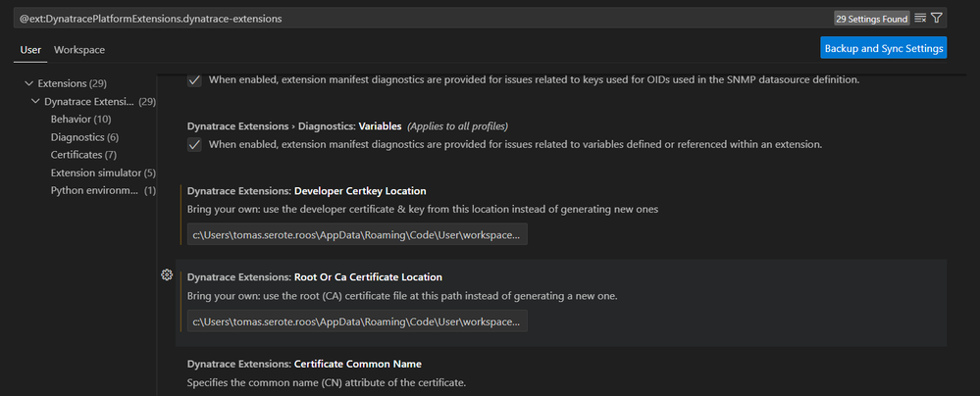Toggle the SNMP OID keys diagnostics checkbox
Image resolution: width=980 pixels, height=396 pixels.
point(194,79)
